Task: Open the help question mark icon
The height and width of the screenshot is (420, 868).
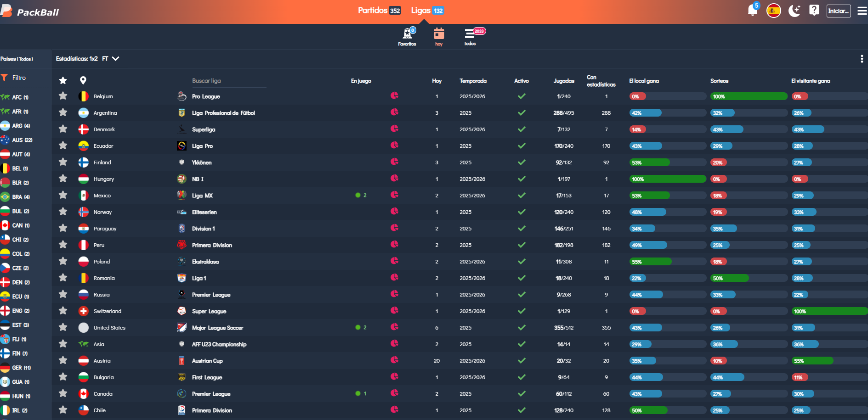Action: (814, 10)
